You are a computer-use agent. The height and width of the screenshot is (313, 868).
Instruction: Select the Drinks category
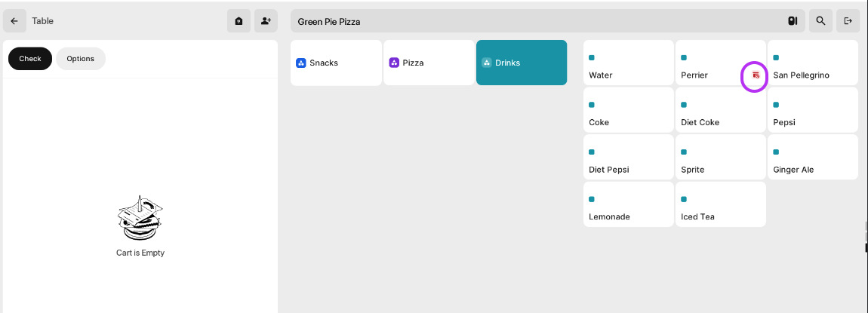pos(522,63)
